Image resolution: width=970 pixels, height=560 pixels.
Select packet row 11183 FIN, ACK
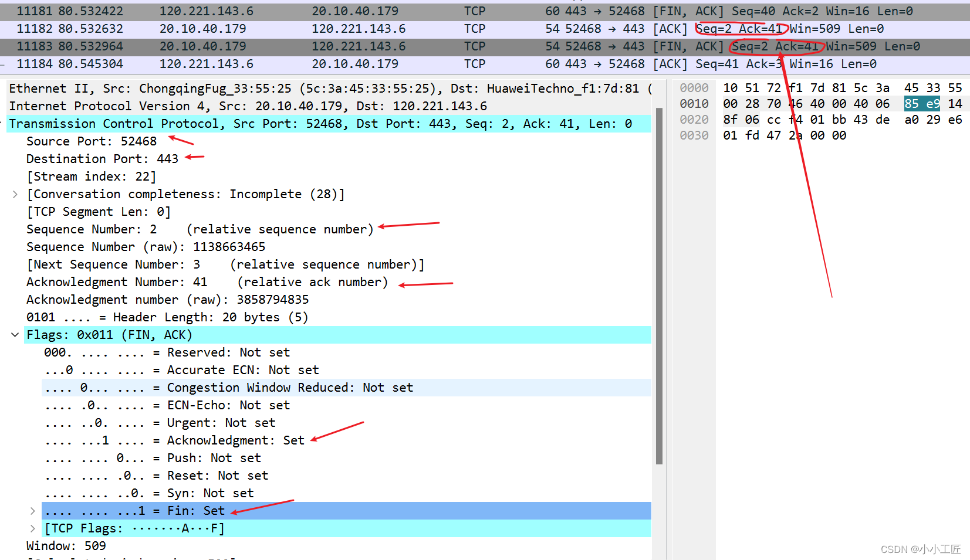485,46
